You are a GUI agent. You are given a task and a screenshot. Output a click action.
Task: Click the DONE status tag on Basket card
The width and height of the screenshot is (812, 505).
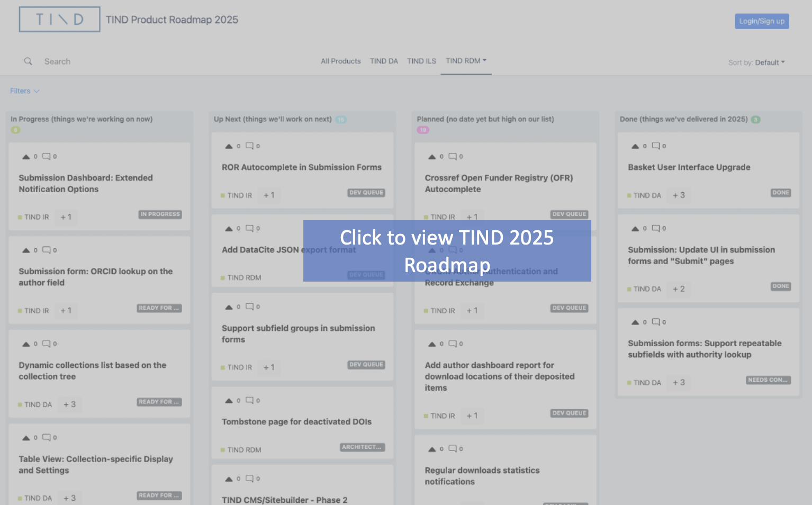point(780,193)
